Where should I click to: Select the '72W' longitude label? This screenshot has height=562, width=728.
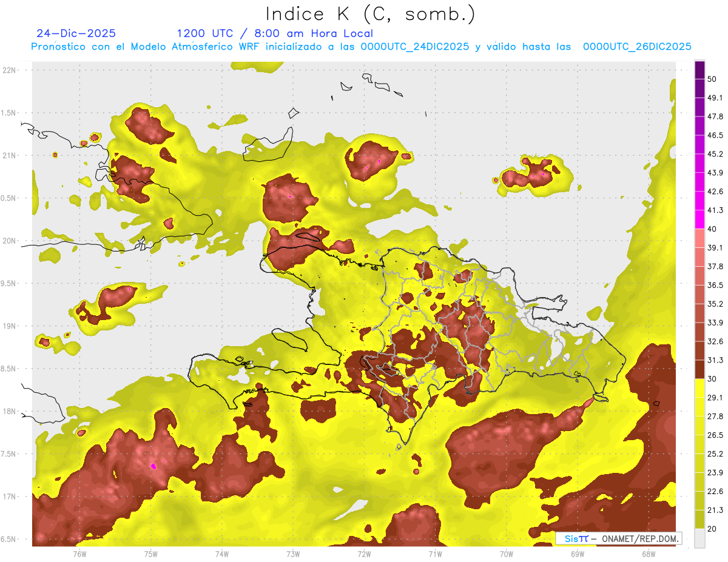[x=364, y=554]
